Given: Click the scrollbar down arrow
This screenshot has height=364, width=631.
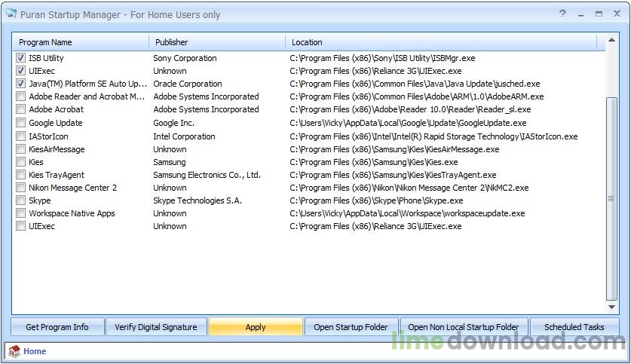Looking at the screenshot, I should 611,307.
